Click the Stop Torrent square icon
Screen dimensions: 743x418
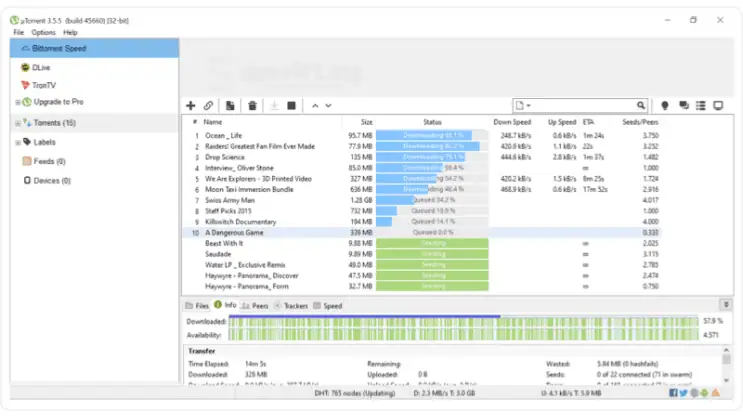(291, 106)
